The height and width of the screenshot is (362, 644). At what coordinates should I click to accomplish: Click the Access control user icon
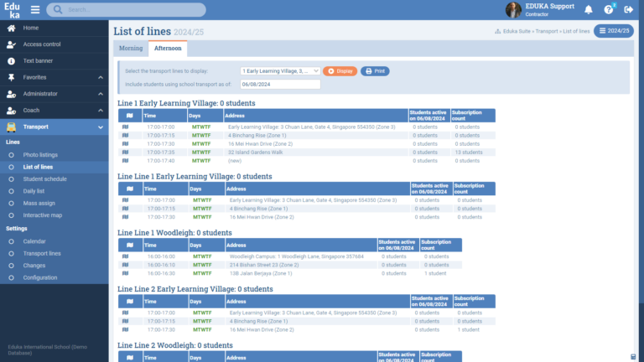point(11,44)
